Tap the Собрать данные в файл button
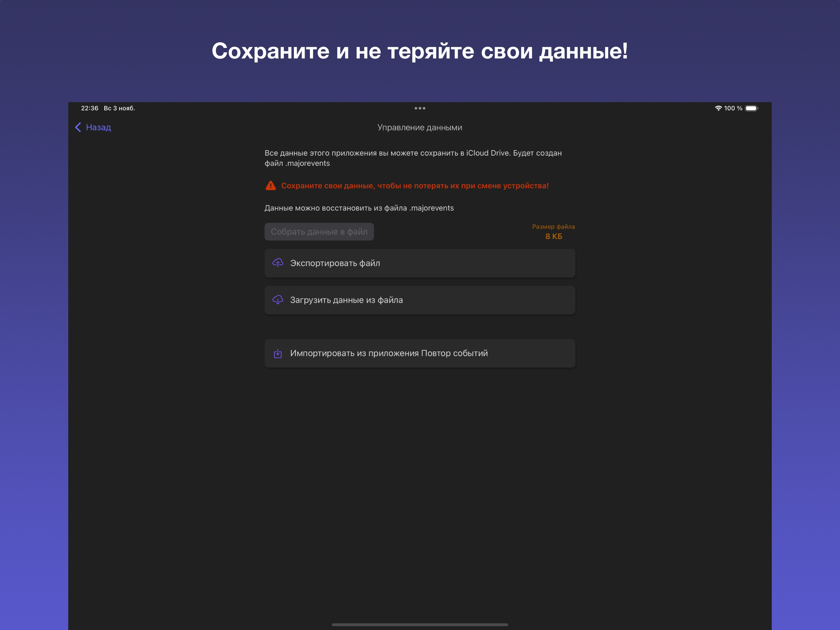This screenshot has width=840, height=630. (319, 232)
